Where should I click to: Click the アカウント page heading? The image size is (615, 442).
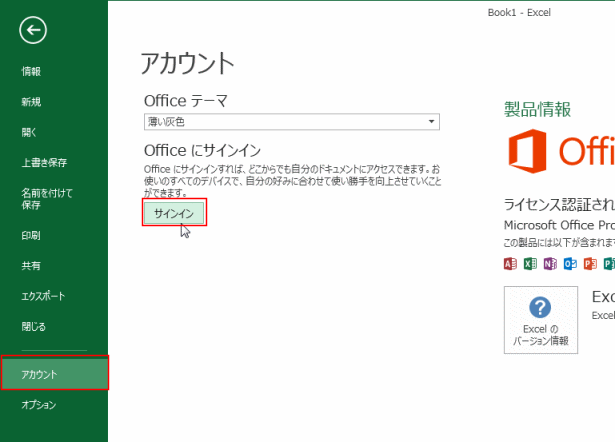tap(187, 63)
